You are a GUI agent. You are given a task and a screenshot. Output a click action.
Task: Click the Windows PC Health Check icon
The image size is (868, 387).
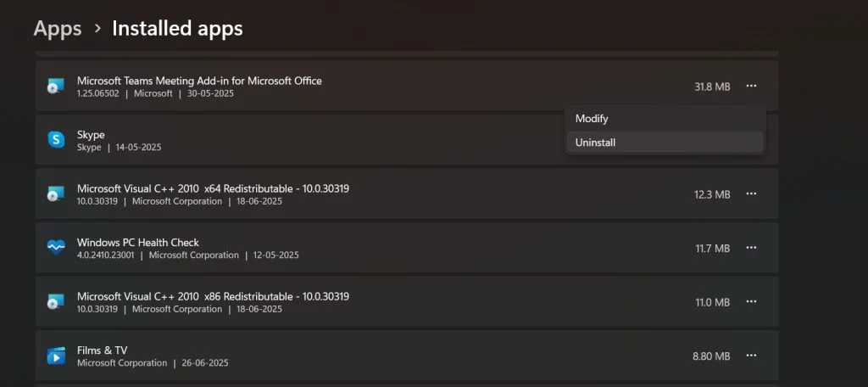pyautogui.click(x=56, y=248)
